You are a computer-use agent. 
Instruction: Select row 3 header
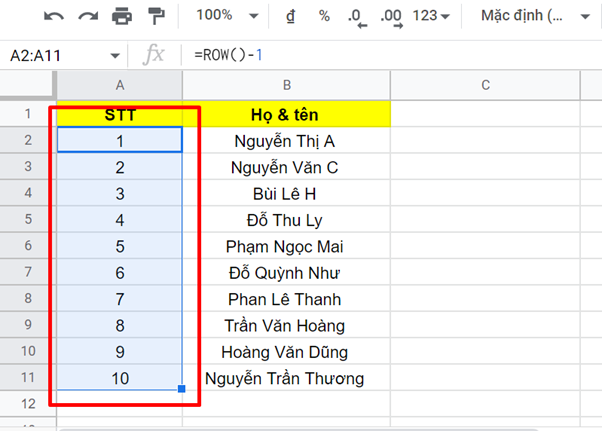[28, 167]
